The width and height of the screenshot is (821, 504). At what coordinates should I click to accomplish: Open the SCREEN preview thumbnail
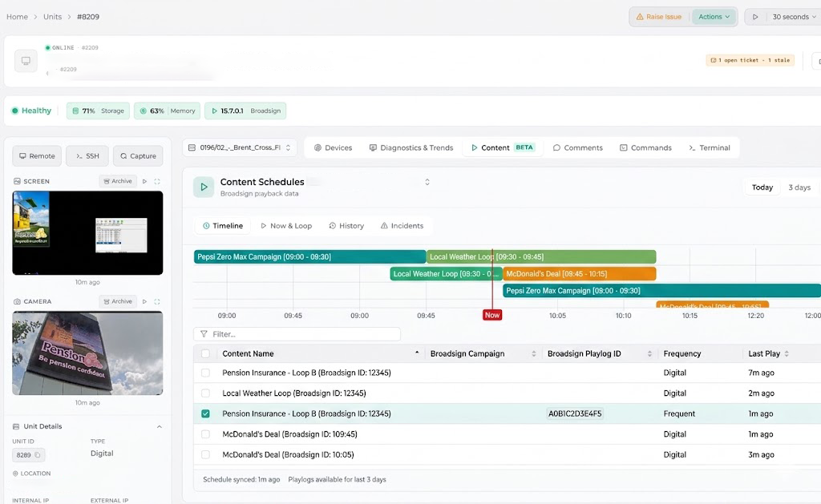87,233
